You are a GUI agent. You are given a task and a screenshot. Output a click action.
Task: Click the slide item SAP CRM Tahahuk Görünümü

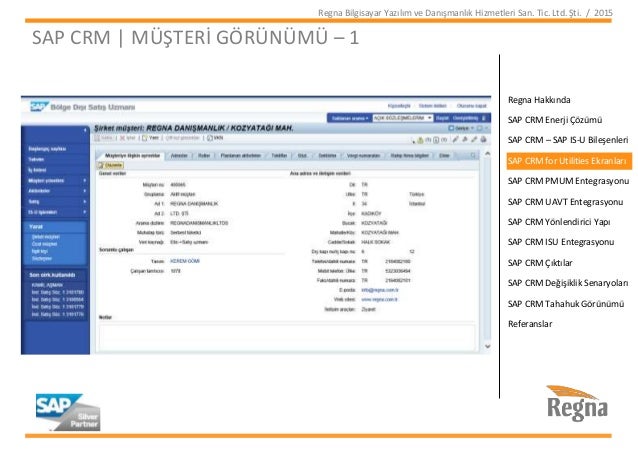click(x=566, y=304)
